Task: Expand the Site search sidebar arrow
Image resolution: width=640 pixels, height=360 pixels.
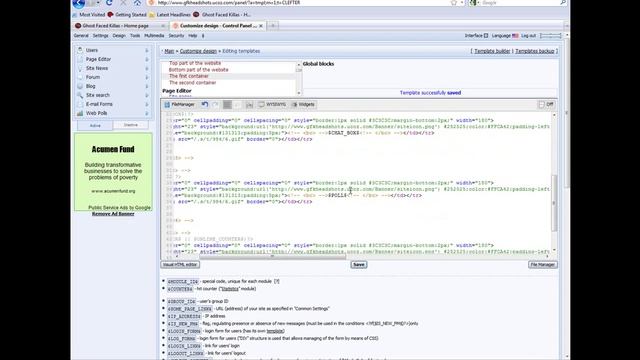Action: coord(147,95)
